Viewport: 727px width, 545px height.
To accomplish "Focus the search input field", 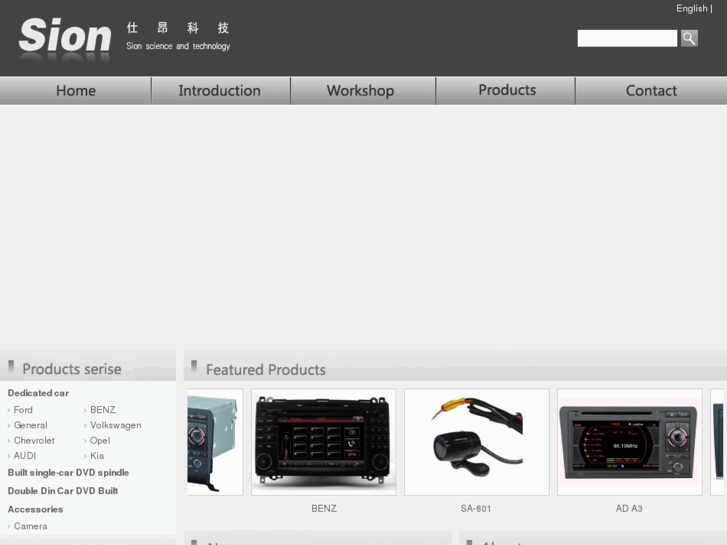I will pos(627,38).
